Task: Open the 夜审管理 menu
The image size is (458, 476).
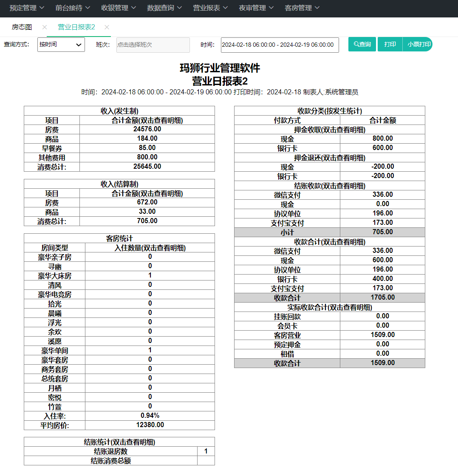Action: tap(256, 8)
